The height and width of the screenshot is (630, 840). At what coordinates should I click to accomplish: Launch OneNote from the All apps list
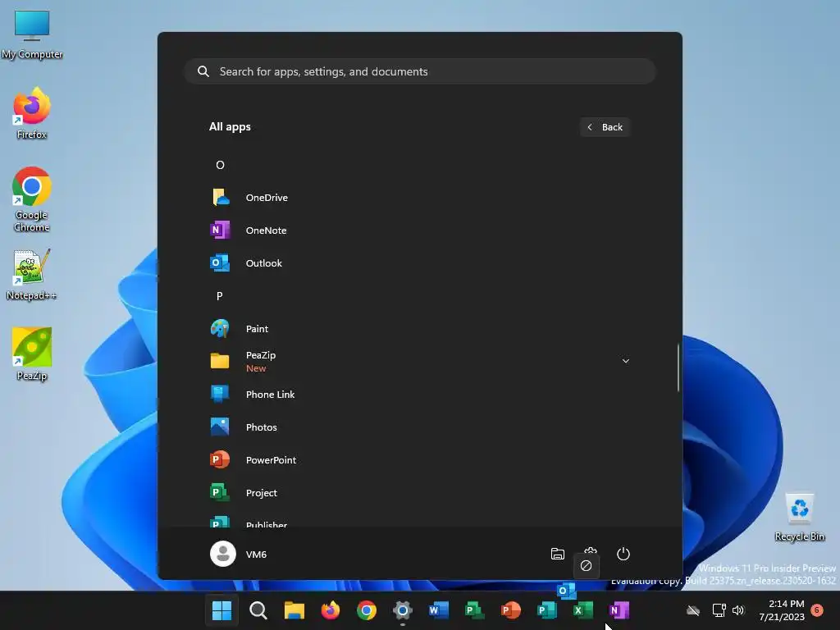point(420,231)
